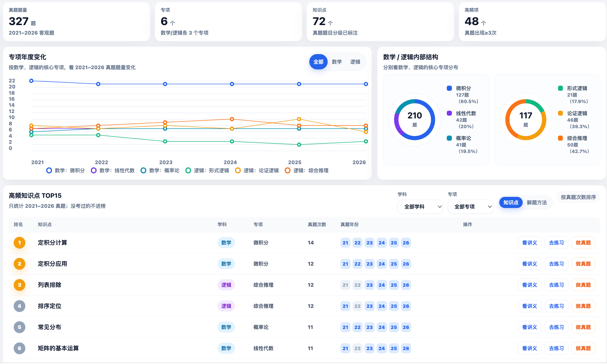Click the 高频项 48 个 summary card
This screenshot has width=607, height=364.
tap(532, 22)
